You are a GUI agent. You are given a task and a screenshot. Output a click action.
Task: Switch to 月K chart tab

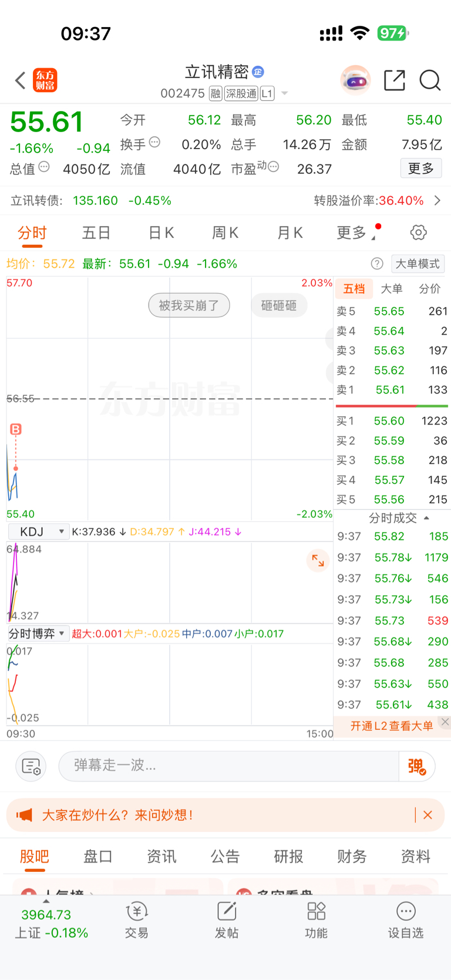click(x=290, y=233)
